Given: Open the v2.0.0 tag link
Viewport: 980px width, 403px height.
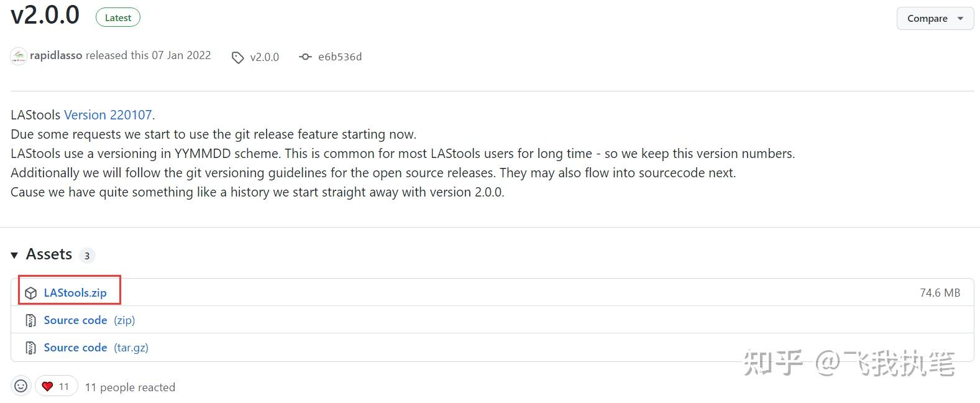Looking at the screenshot, I should pyautogui.click(x=264, y=57).
